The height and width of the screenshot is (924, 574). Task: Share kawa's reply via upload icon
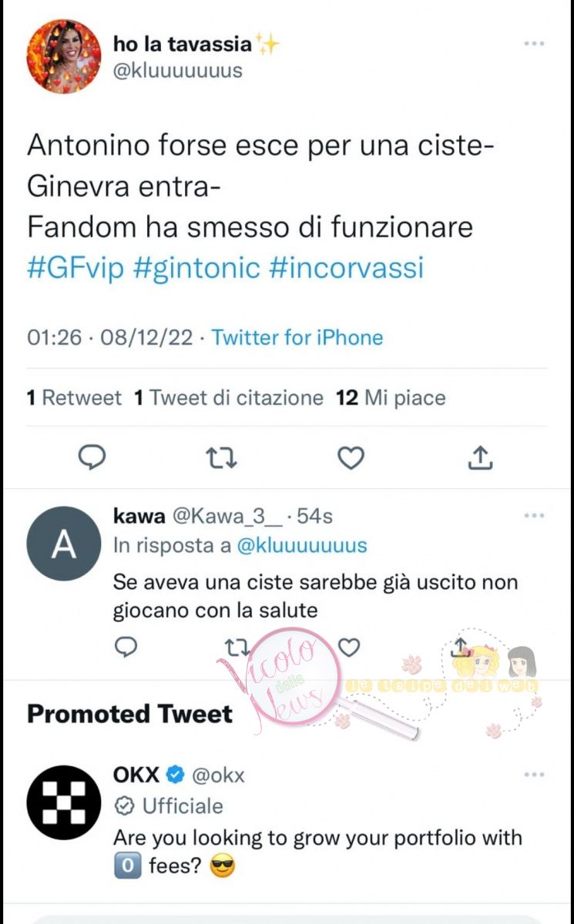[x=461, y=646]
